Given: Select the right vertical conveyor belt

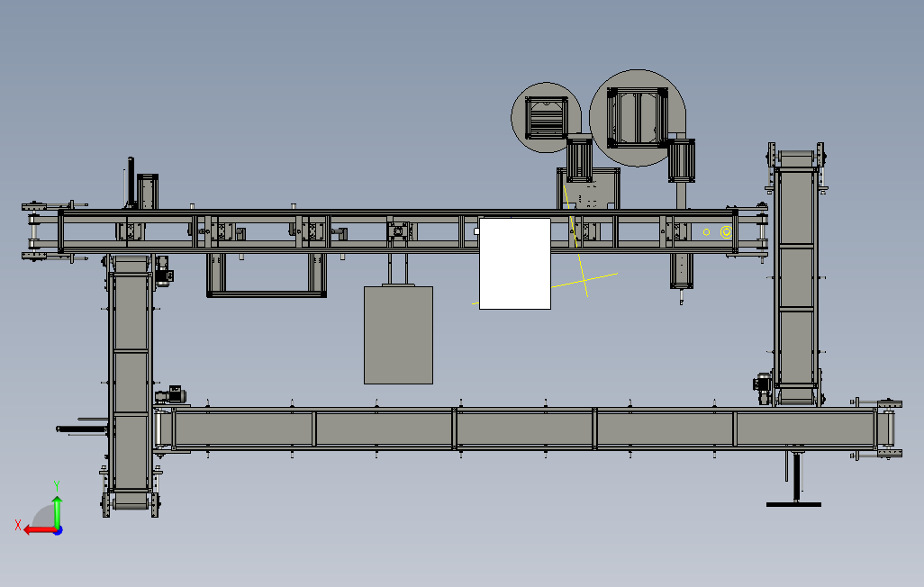Looking at the screenshot, I should click(x=796, y=278).
